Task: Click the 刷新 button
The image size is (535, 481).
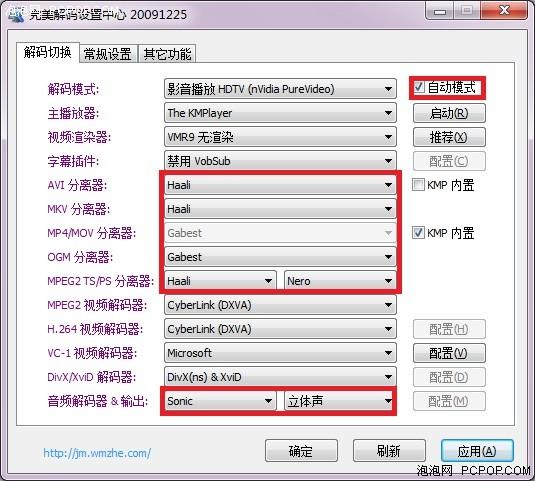Action: pos(389,451)
